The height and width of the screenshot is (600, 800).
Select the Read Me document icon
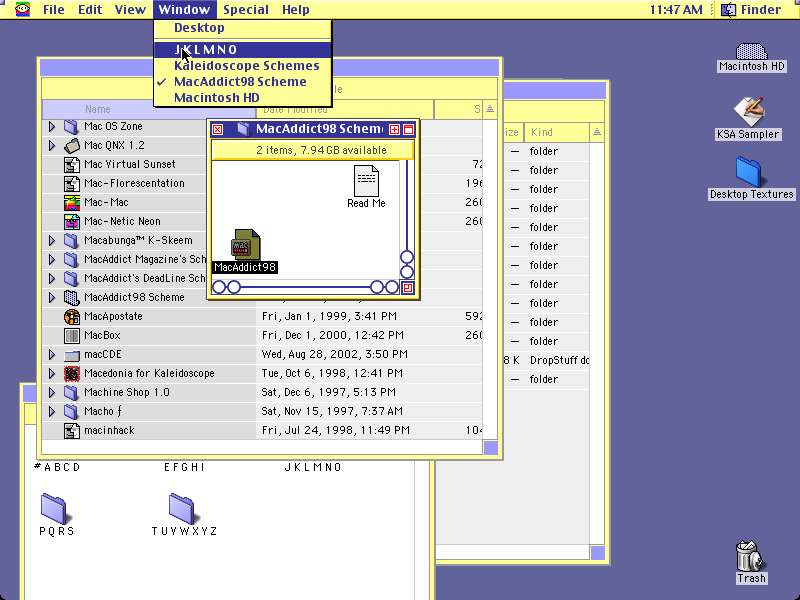[x=366, y=181]
